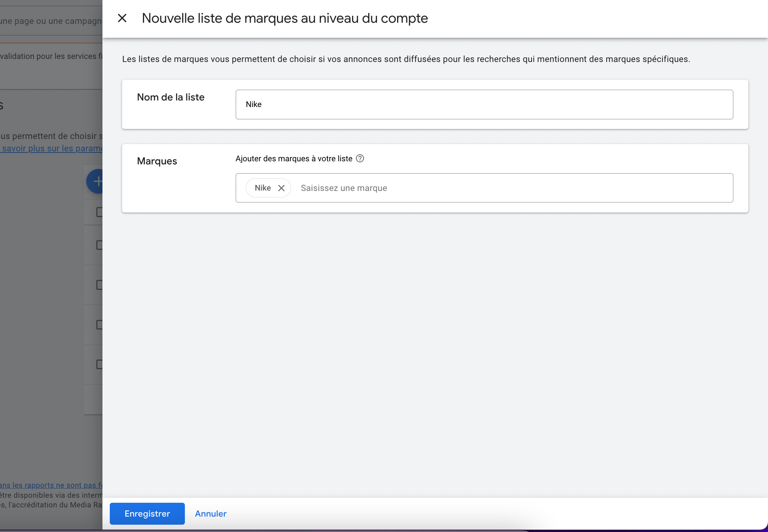768x532 pixels.
Task: Click the Nom de la liste label
Action: (x=171, y=97)
